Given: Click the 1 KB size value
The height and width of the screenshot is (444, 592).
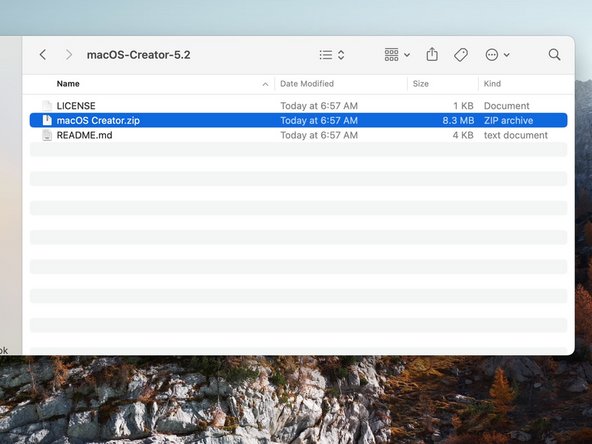Looking at the screenshot, I should click(463, 106).
